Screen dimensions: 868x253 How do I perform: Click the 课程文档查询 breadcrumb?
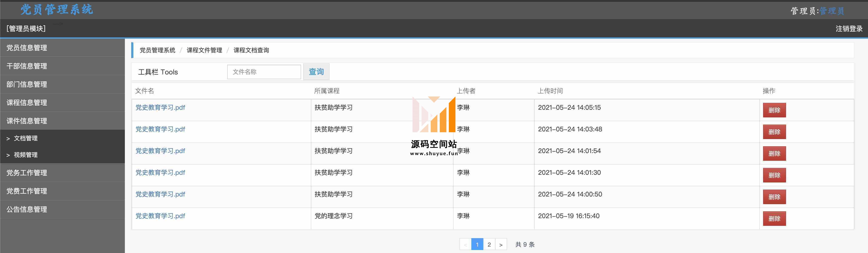click(251, 50)
